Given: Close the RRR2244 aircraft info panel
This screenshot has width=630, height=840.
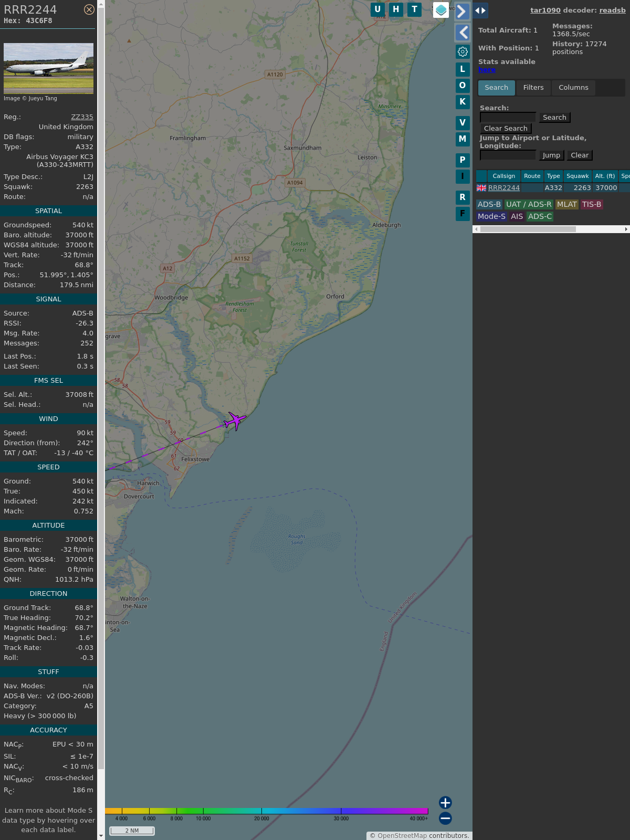Looking at the screenshot, I should coord(89,9).
